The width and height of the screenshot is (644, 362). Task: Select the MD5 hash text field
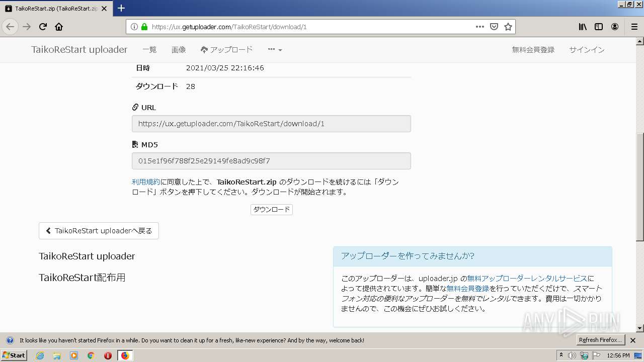271,161
